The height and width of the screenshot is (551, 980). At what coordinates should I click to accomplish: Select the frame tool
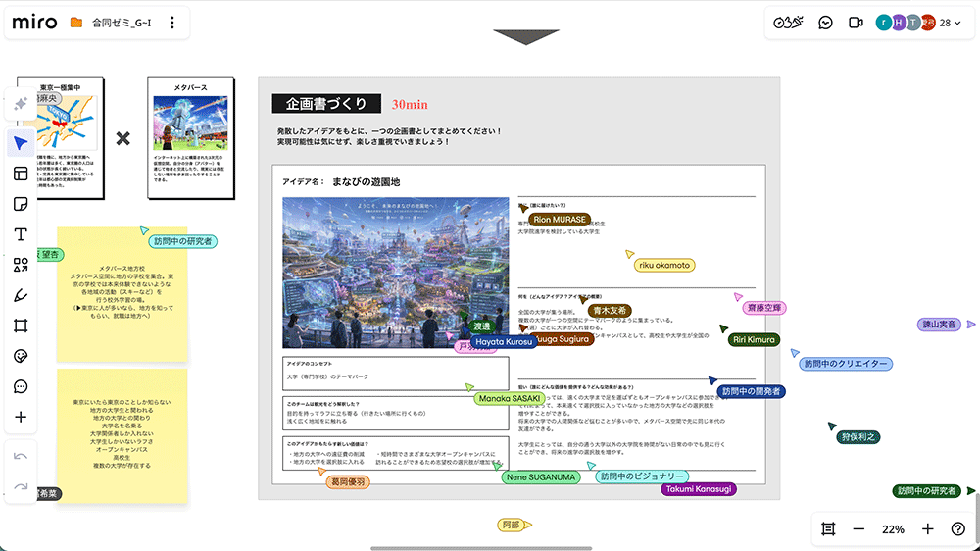21,326
